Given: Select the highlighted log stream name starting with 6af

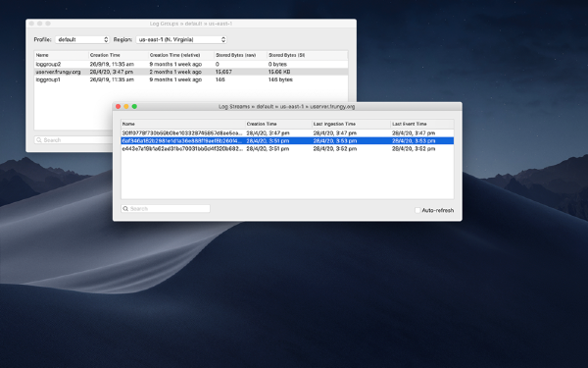Looking at the screenshot, I should 182,141.
